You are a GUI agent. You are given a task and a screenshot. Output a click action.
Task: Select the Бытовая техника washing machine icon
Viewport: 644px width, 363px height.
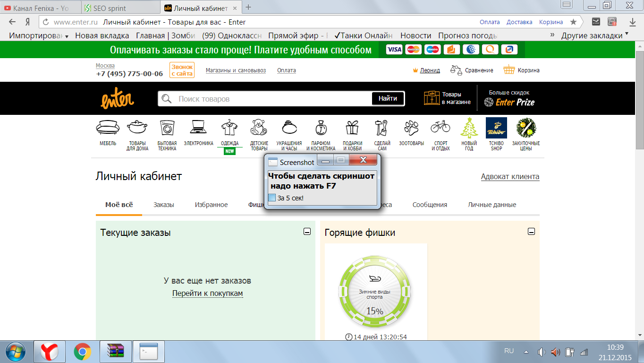[x=167, y=128]
